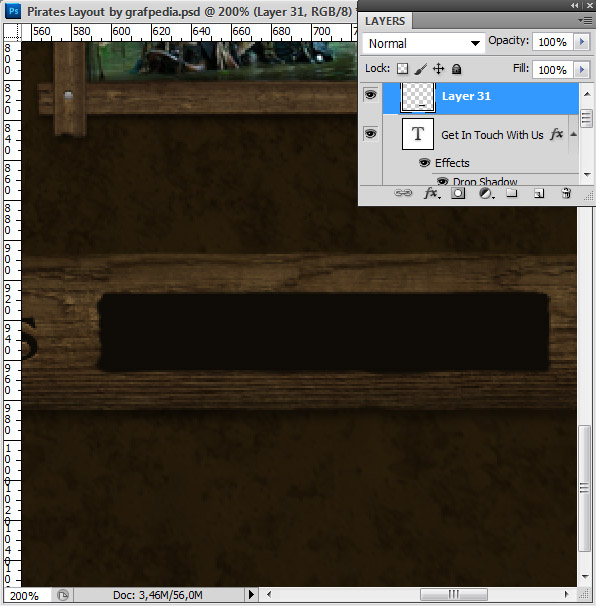The height and width of the screenshot is (606, 596).
Task: Create a new group folder
Action: point(511,193)
